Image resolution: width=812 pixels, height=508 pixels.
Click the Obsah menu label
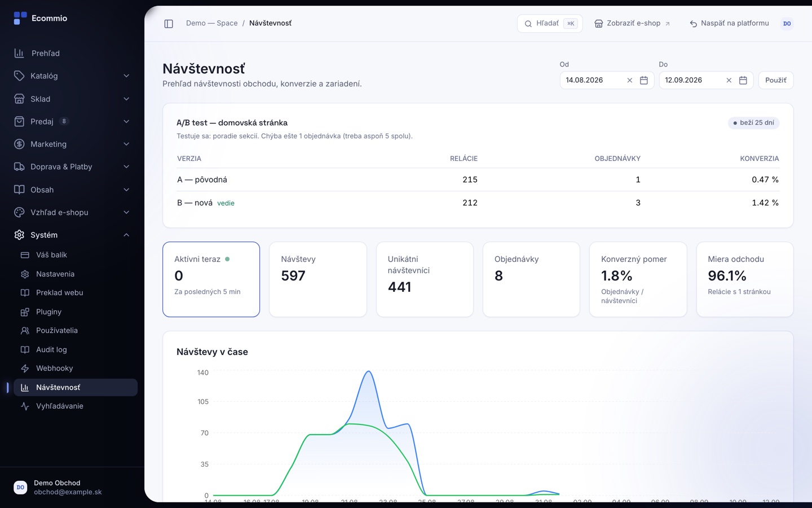[x=42, y=190]
